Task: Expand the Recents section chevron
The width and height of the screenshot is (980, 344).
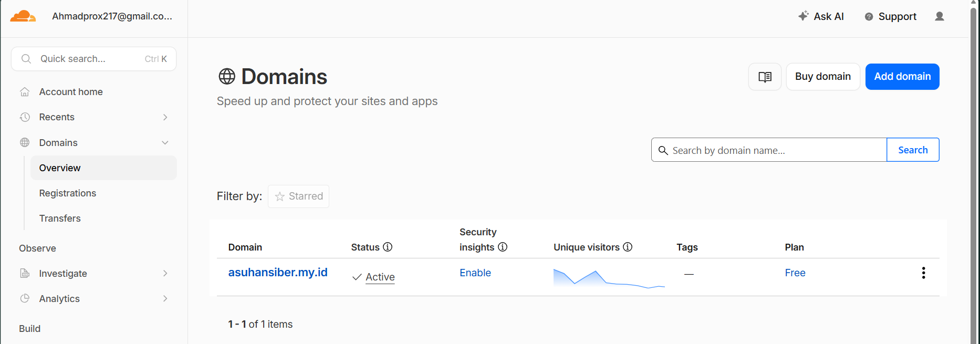Action: 165,117
